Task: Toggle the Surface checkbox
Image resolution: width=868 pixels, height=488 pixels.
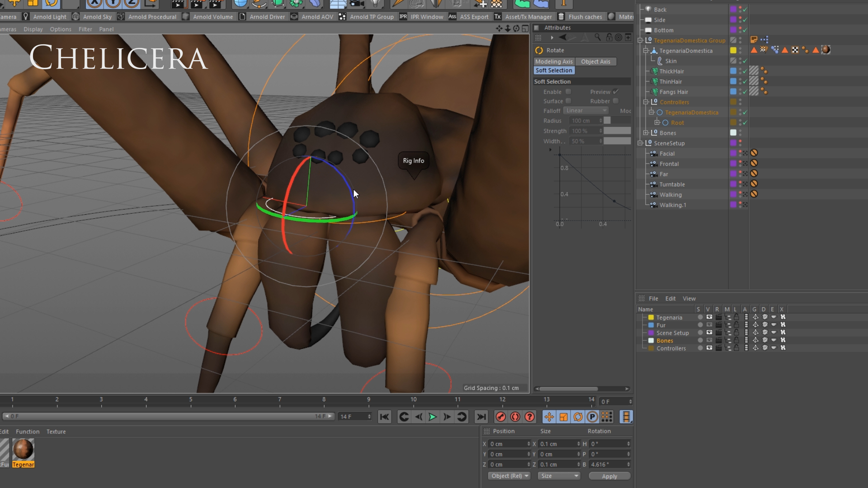Action: pos(568,101)
